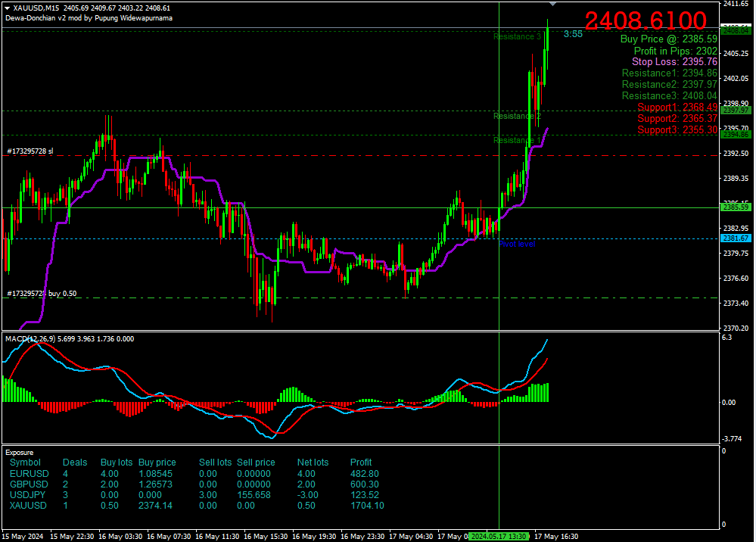This screenshot has height=542, width=756.
Task: Click the XAUUSD buy price 2374.14
Action: [x=155, y=506]
